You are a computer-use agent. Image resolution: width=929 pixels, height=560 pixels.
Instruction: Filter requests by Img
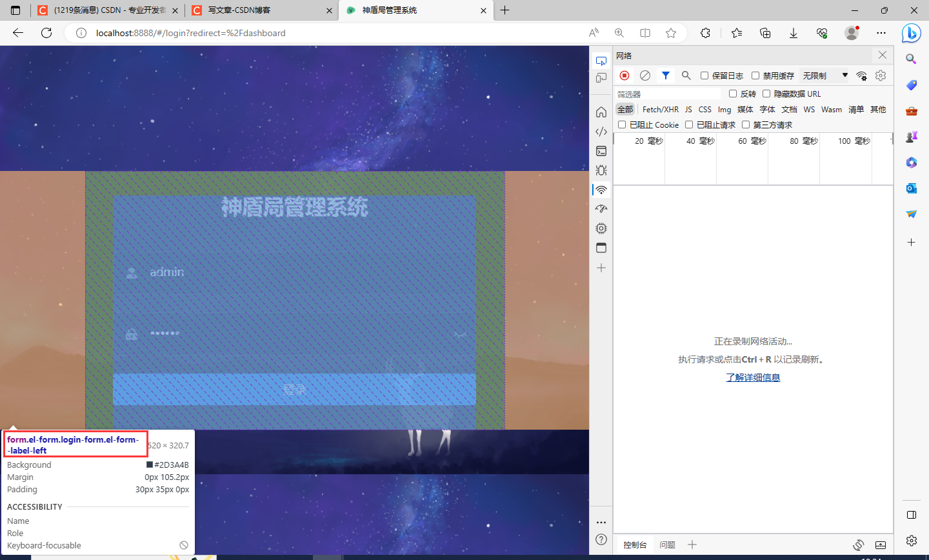tap(724, 109)
